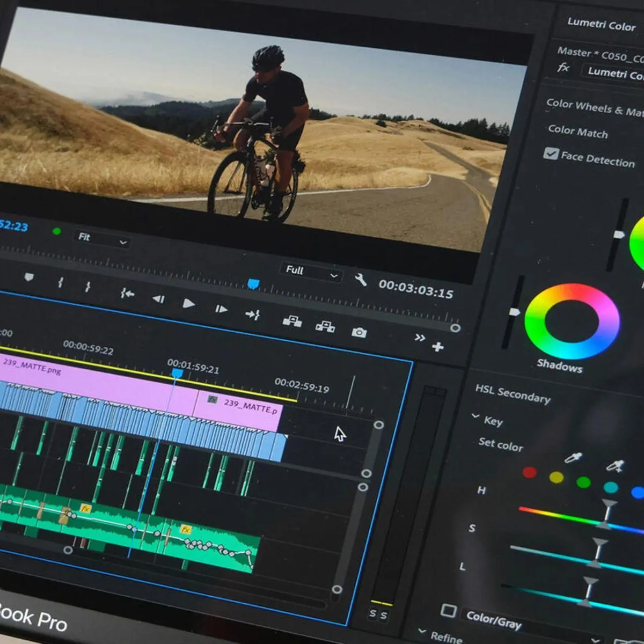Select the yellow color swatch

click(x=557, y=477)
